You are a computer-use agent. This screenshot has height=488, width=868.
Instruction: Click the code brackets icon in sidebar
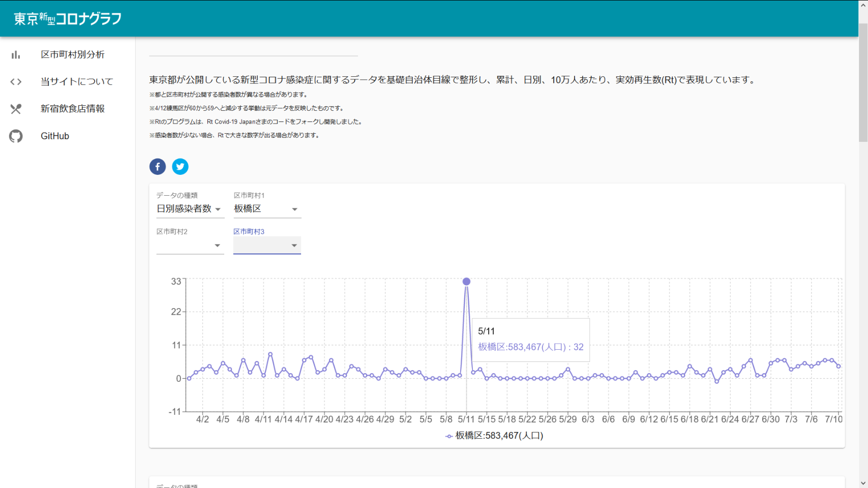click(16, 82)
